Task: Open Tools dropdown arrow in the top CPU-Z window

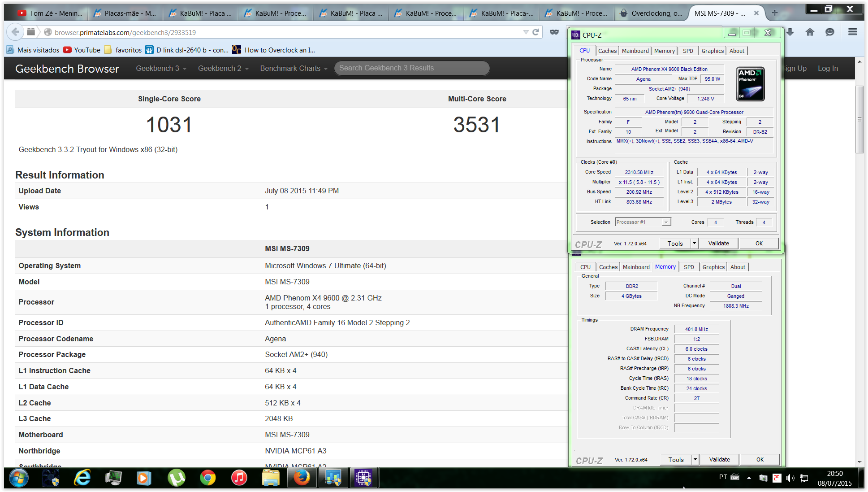Action: pyautogui.click(x=694, y=243)
